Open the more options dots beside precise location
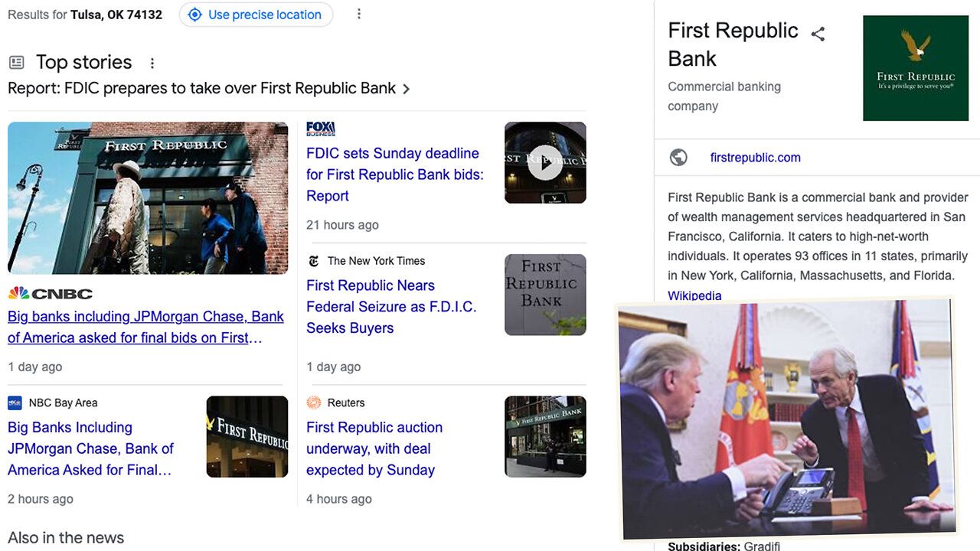 click(x=358, y=15)
